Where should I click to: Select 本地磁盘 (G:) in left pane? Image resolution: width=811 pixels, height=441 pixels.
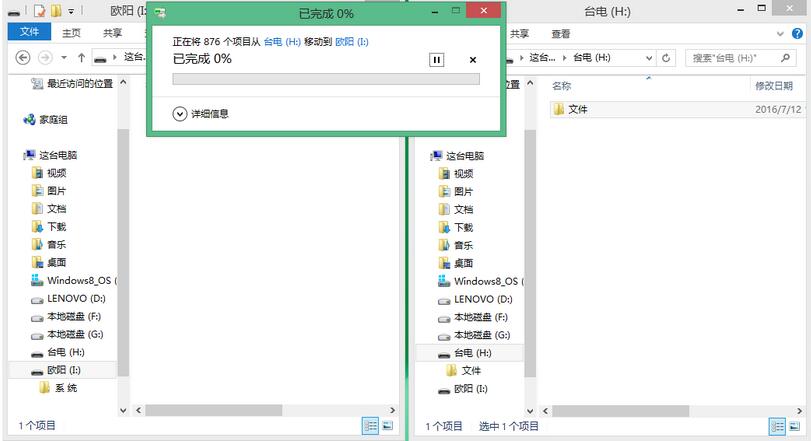tap(67, 334)
